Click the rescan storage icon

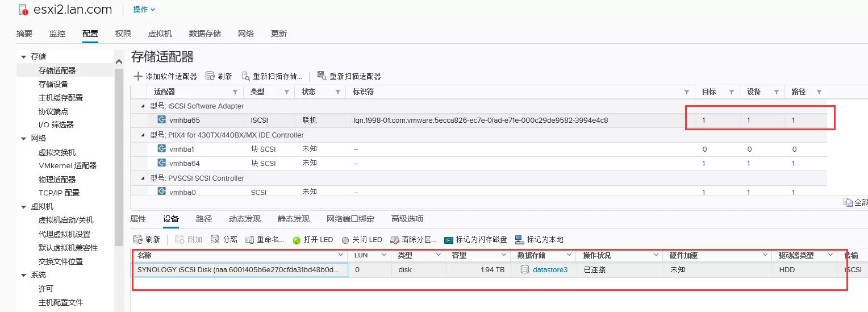[246, 76]
